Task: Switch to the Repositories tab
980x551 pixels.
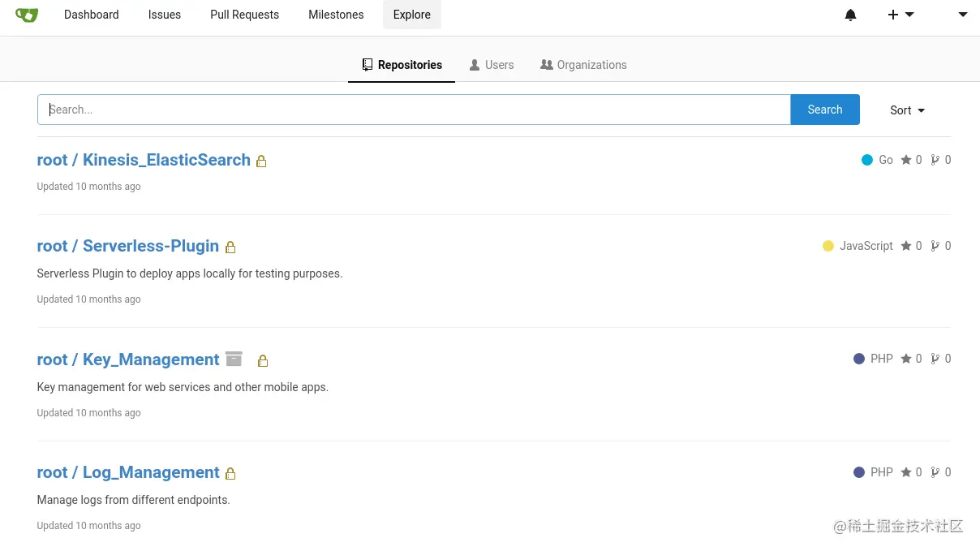Action: click(402, 65)
